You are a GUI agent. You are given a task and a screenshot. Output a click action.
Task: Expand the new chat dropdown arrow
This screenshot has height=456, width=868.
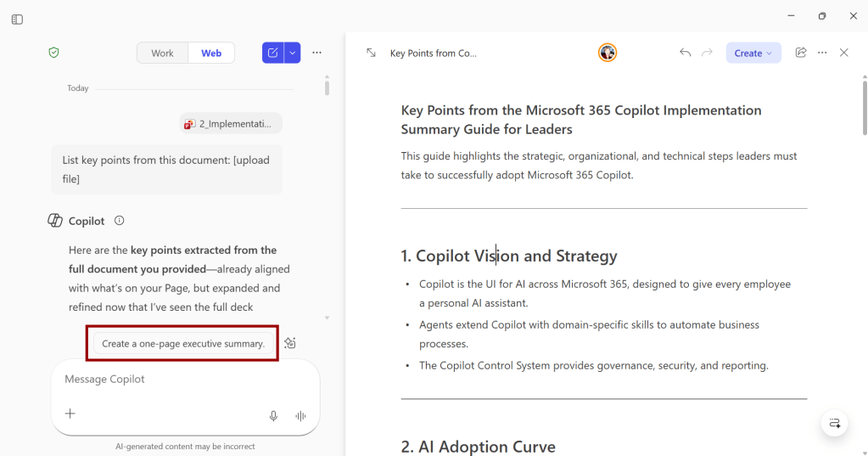coord(292,53)
